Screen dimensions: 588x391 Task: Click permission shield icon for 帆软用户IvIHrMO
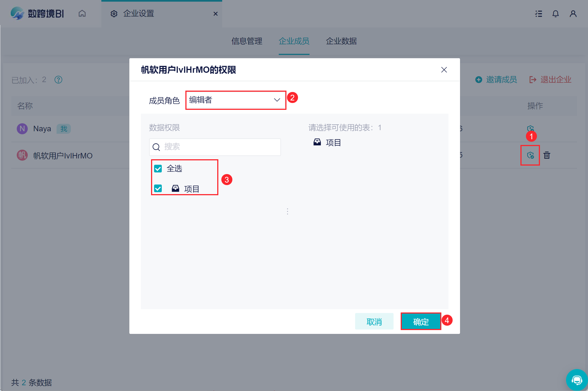[530, 155]
